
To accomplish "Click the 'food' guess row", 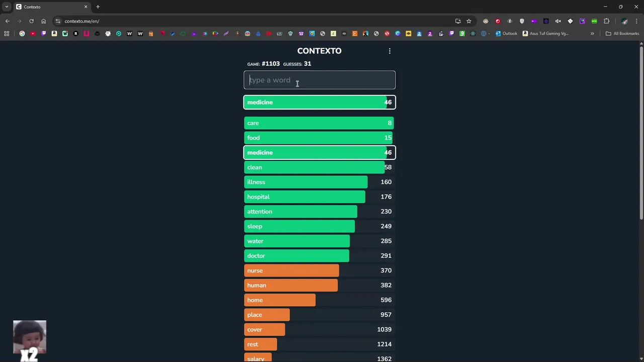I will pos(319,138).
